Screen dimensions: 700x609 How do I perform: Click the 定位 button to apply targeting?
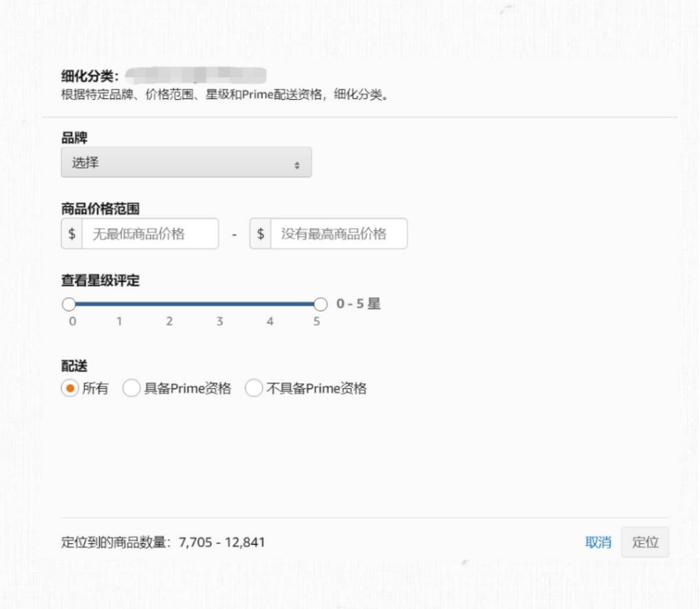click(x=646, y=543)
